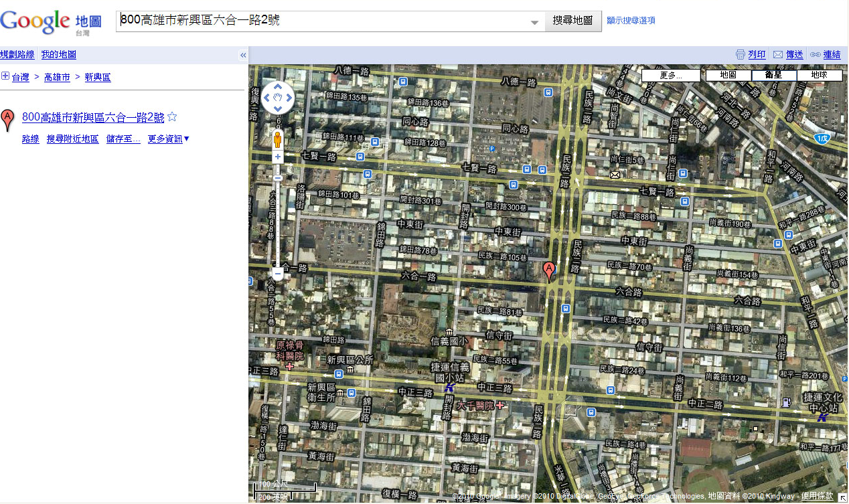Click the MRT icon at 捷運信義國小站
The image size is (849, 504).
pyautogui.click(x=450, y=387)
